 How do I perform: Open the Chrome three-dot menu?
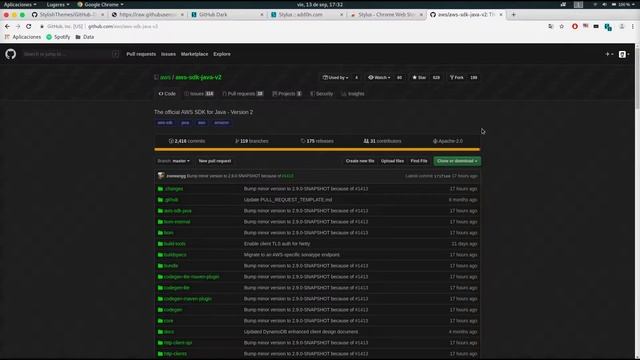click(633, 26)
